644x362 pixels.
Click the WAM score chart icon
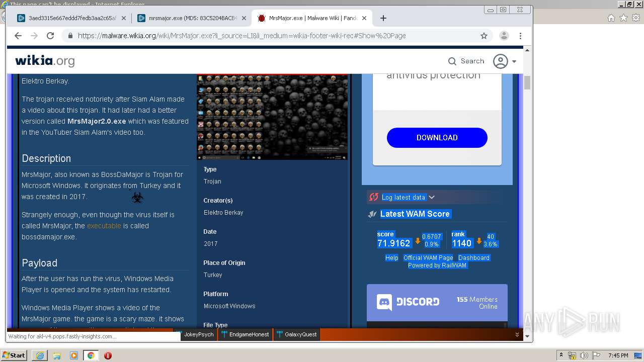pyautogui.click(x=372, y=214)
